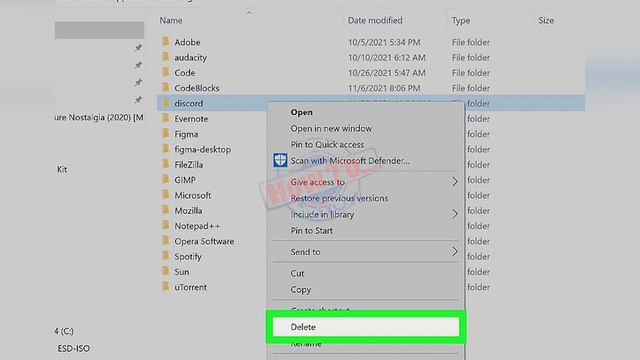Screen dimensions: 640x360
Task: Sort by the Type column header
Action: click(461, 20)
